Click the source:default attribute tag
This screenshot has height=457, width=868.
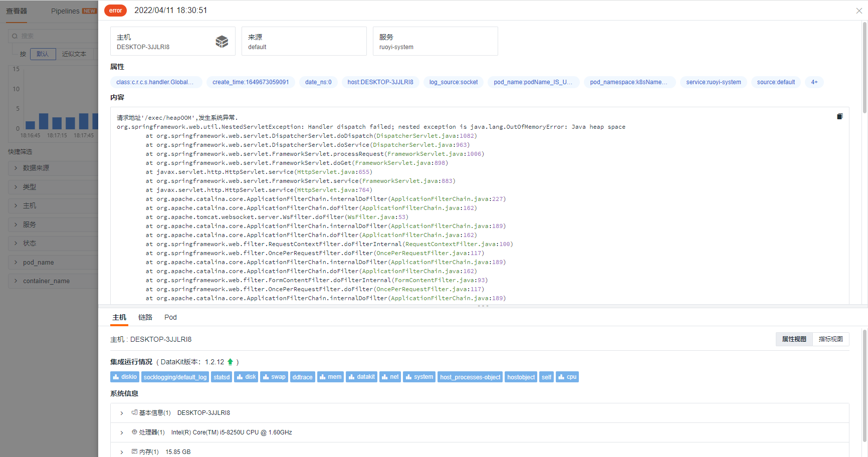(776, 82)
